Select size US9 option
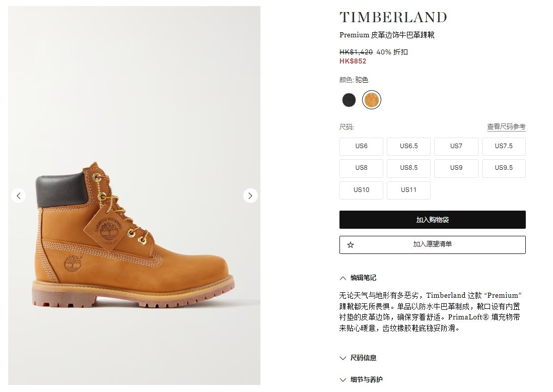This screenshot has width=553, height=392. click(x=456, y=168)
